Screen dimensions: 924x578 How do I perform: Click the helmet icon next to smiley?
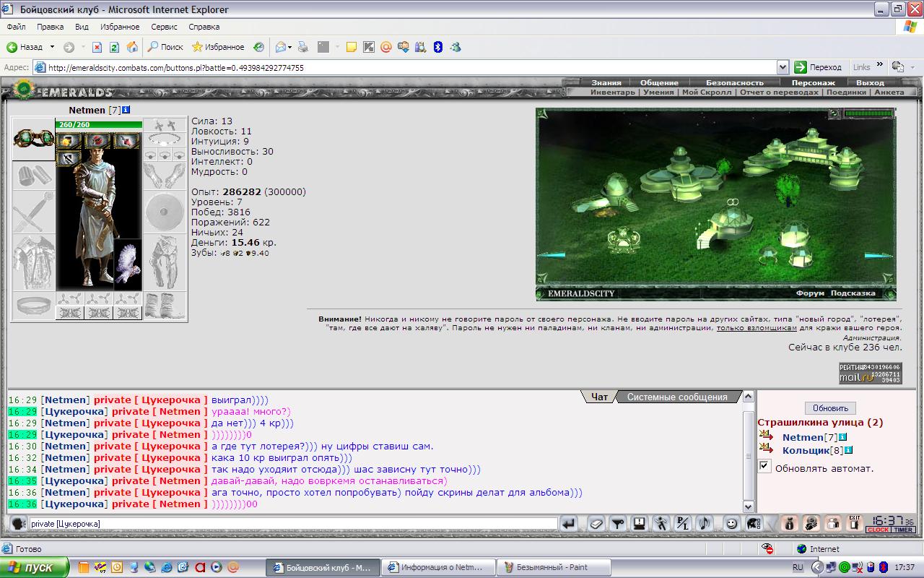tap(753, 524)
